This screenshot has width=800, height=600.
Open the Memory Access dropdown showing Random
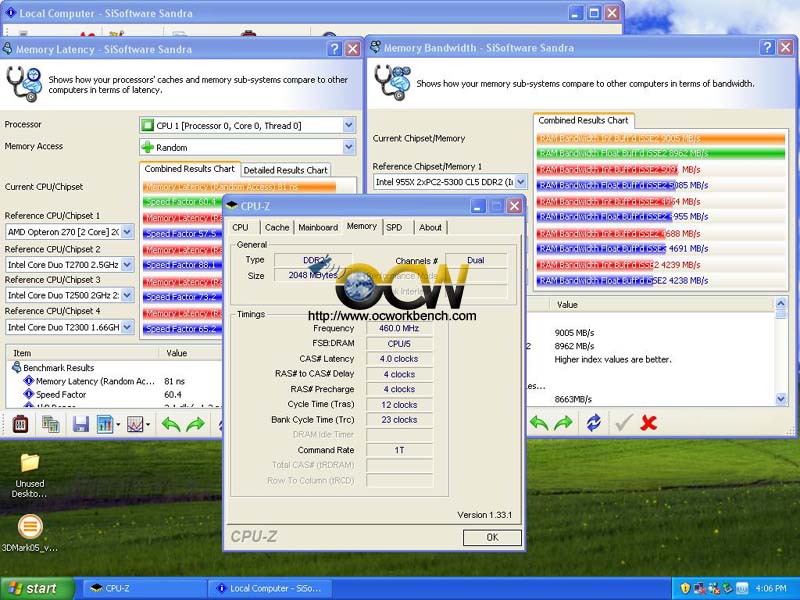point(348,147)
